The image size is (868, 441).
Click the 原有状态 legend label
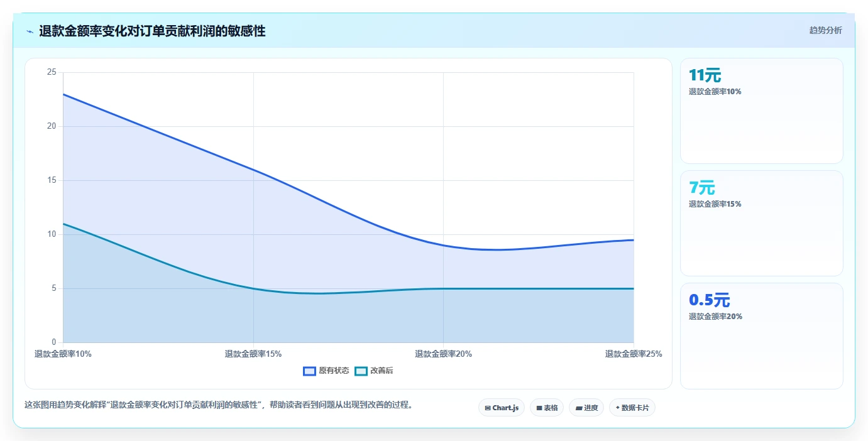tap(334, 371)
